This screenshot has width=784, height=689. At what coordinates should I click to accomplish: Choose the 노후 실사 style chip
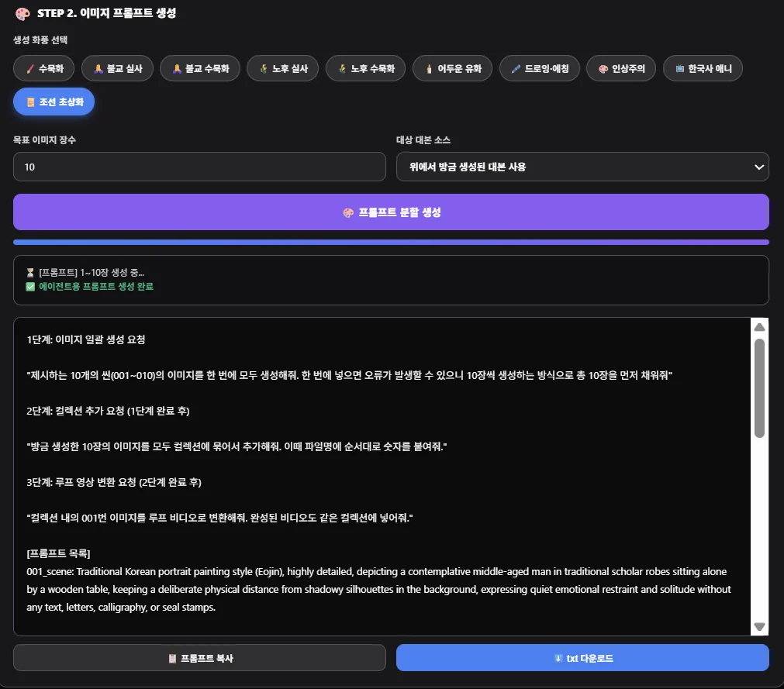(x=282, y=68)
